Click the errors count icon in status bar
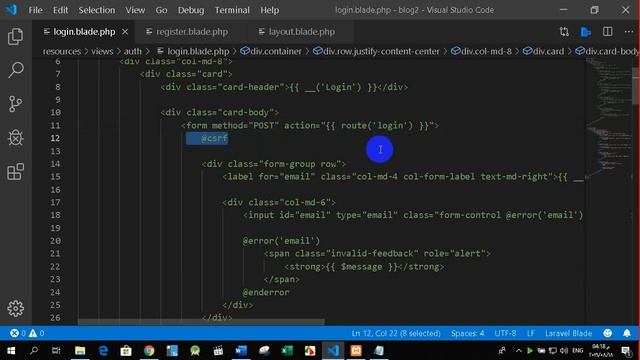The image size is (640, 360). (x=14, y=333)
